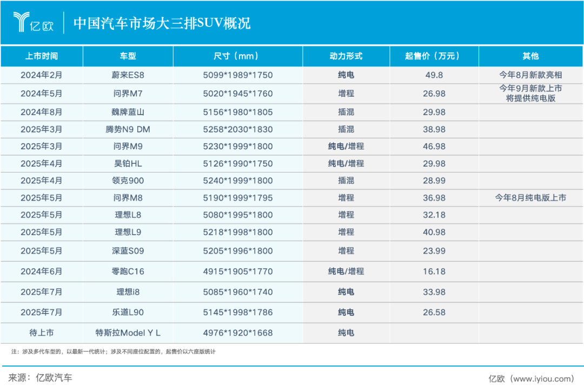Click the size 5190*1999*1795
584x392 pixels.
[237, 198]
